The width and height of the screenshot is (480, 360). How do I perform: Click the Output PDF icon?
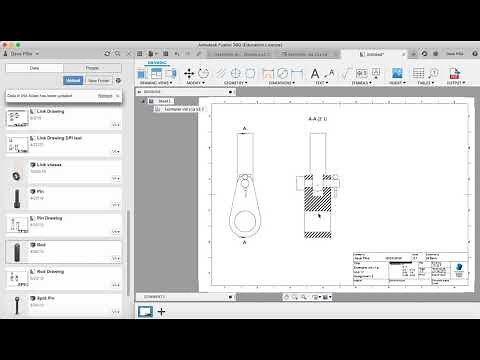[455, 73]
